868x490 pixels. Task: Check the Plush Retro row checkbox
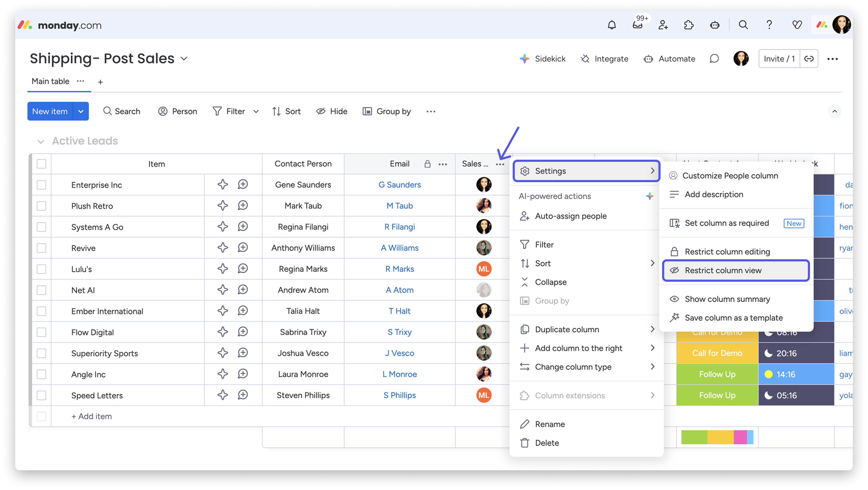[41, 206]
